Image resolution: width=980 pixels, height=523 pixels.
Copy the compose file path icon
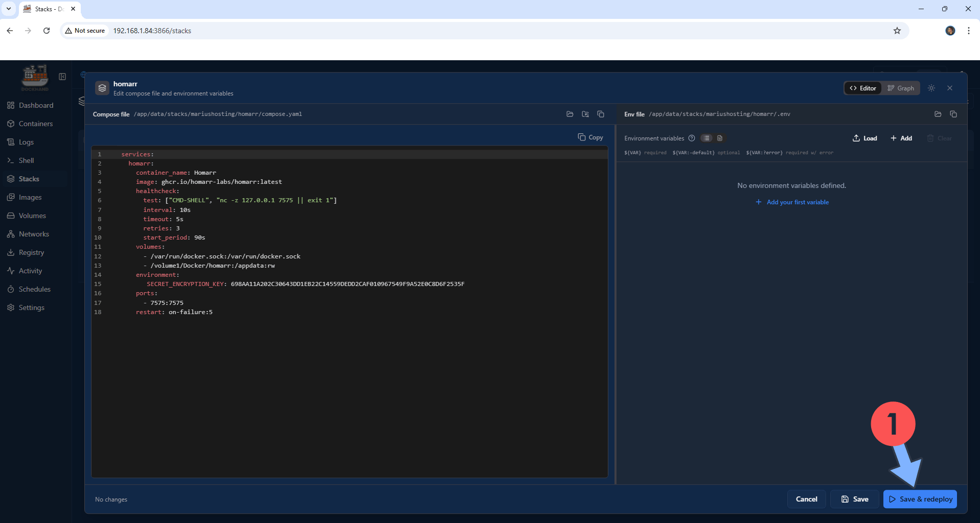[x=601, y=114]
